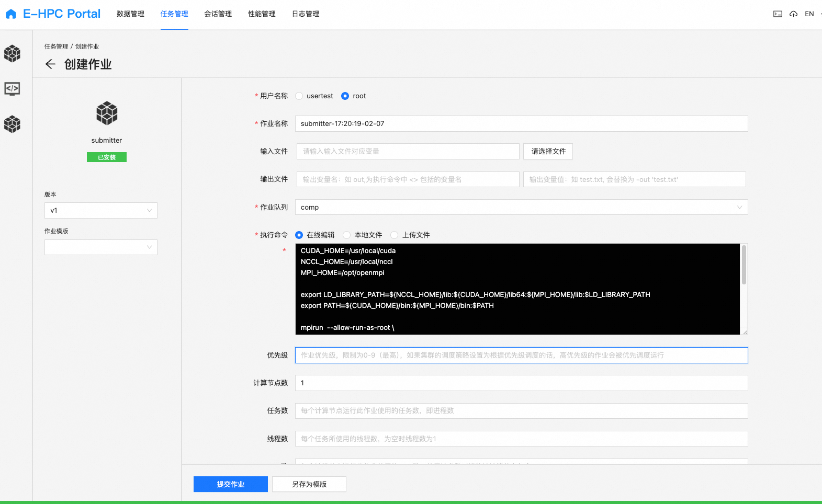Click the submitter application name label

click(x=107, y=141)
